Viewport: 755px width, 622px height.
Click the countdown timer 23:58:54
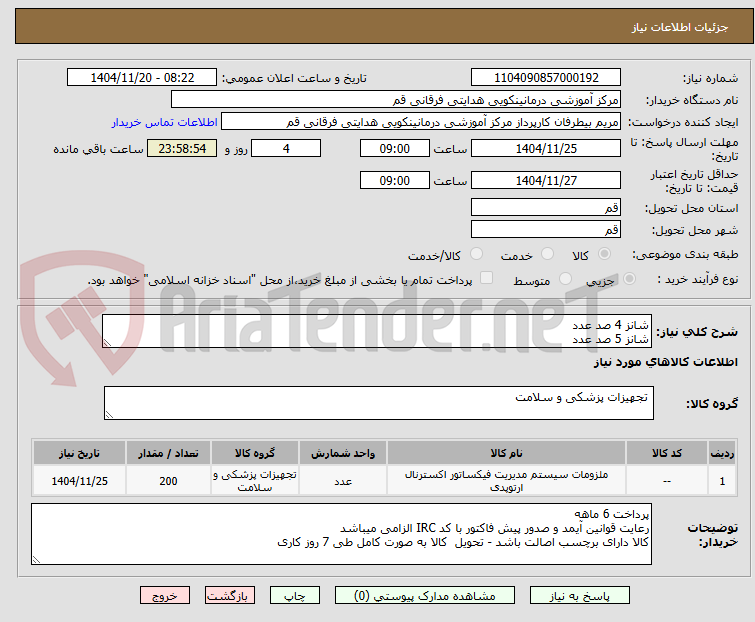[182, 148]
